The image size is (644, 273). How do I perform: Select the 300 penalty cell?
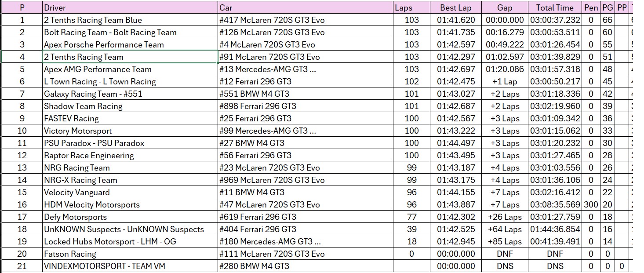click(x=591, y=204)
